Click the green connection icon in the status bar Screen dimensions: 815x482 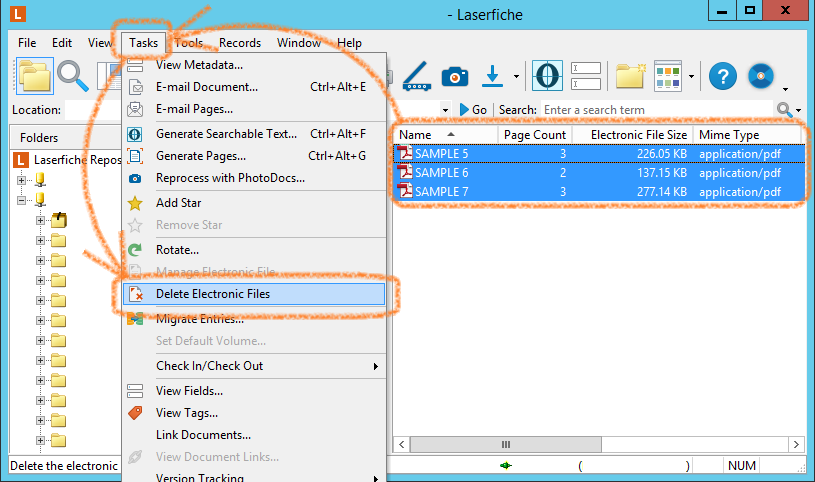coord(506,465)
